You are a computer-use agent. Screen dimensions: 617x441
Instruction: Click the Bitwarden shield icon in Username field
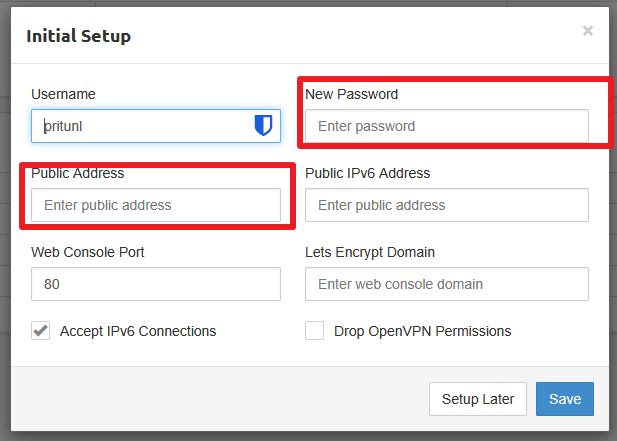tap(263, 126)
